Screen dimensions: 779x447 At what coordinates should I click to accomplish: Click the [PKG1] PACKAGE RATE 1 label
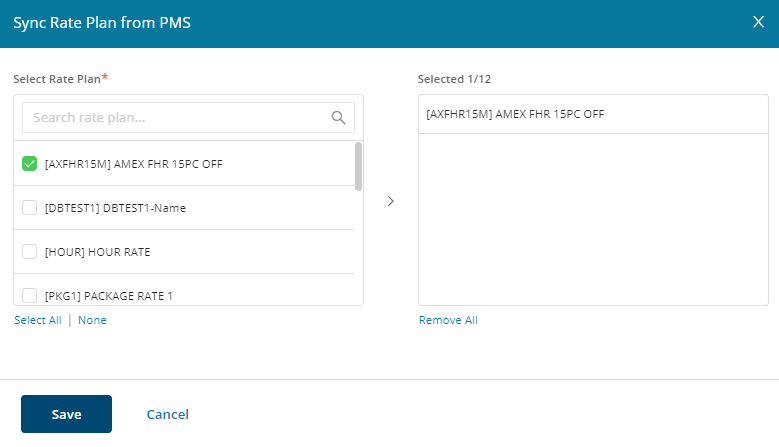tap(109, 296)
